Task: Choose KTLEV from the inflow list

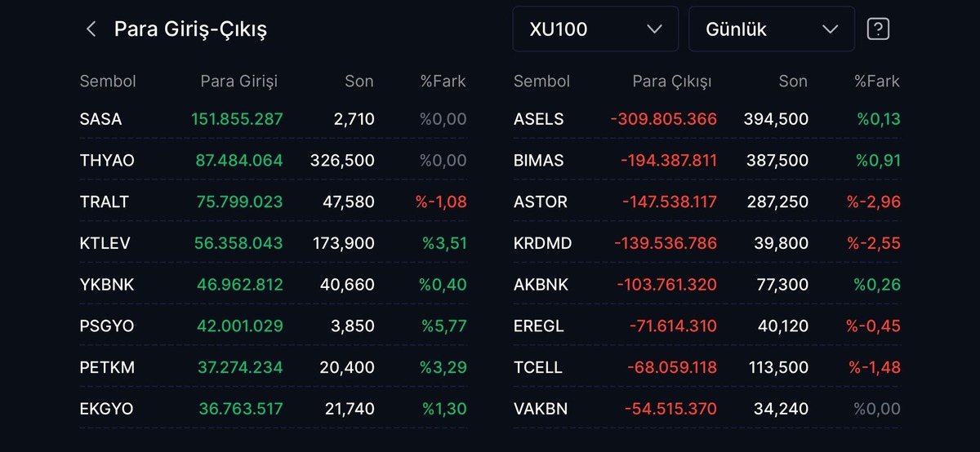Action: click(274, 243)
